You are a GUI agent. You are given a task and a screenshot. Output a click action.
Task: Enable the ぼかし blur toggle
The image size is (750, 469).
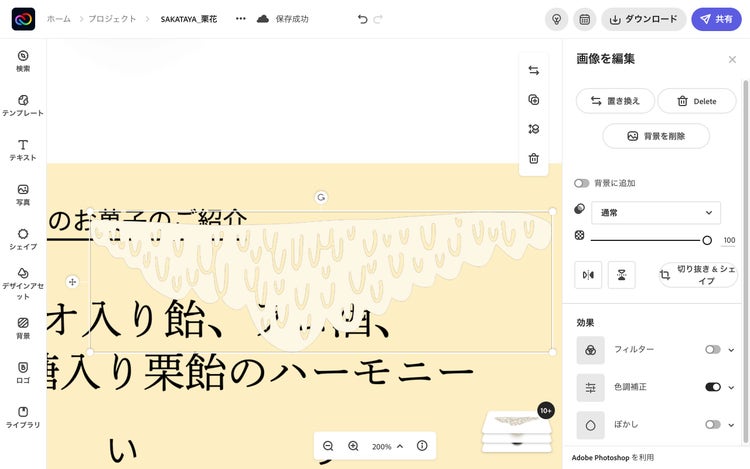click(x=713, y=425)
